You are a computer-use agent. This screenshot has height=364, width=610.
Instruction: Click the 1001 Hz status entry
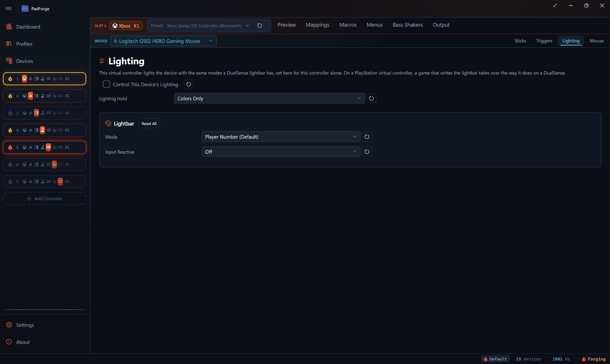561,359
